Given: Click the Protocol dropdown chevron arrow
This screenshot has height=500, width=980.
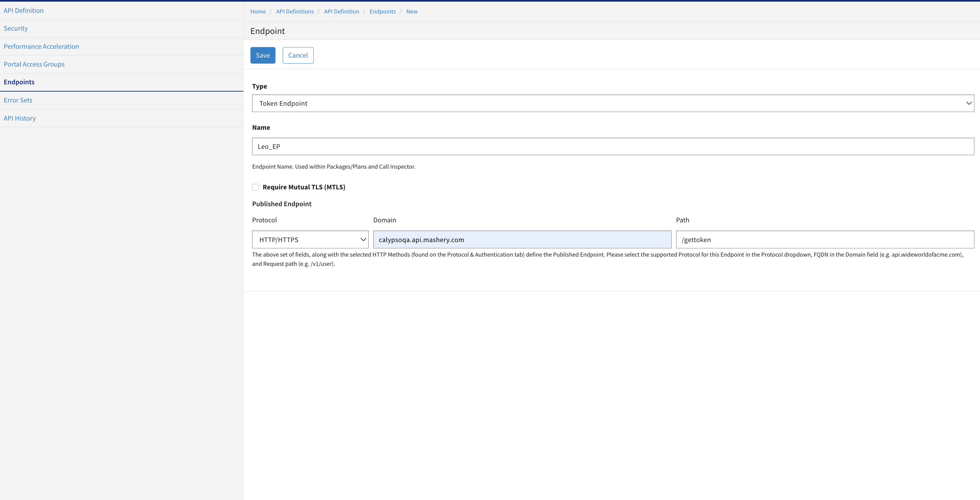Looking at the screenshot, I should [x=363, y=239].
